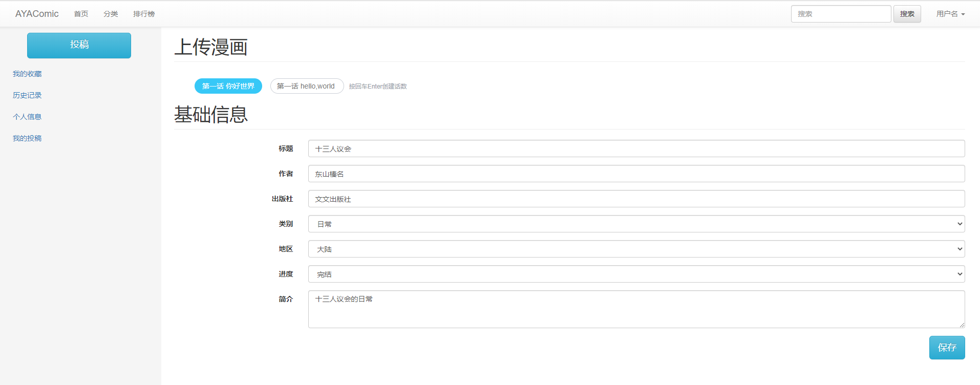The width and height of the screenshot is (980, 385).
Task: Edit the 标题 title field
Action: tap(636, 148)
